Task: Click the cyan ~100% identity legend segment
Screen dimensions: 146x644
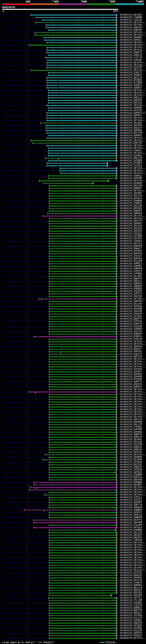Action: (130, 4)
